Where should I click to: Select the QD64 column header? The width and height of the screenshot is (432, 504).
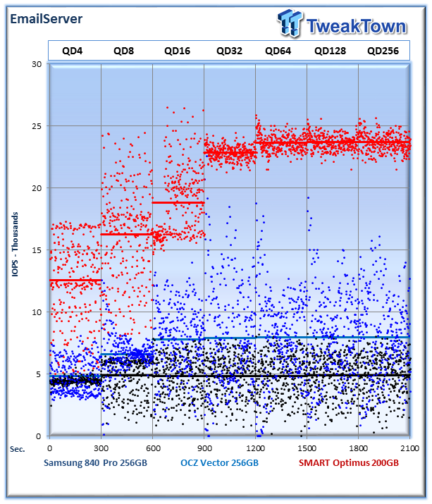278,51
